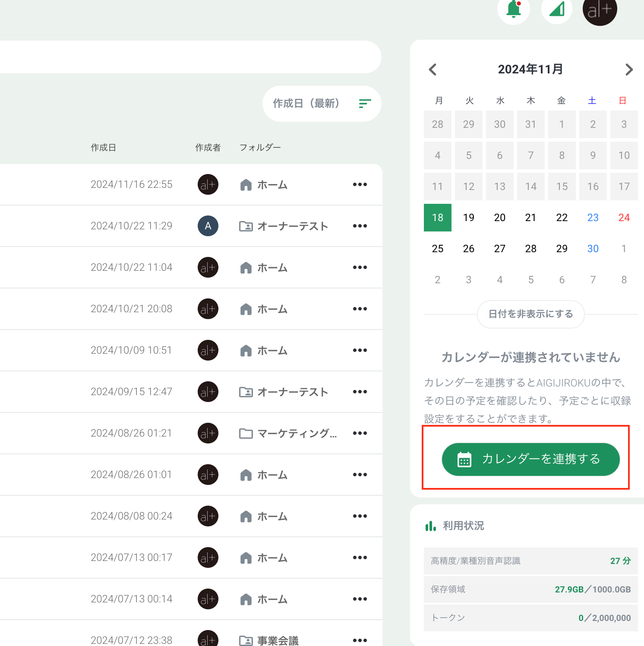
Task: Click 2024年11月 calendar title
Action: 530,70
